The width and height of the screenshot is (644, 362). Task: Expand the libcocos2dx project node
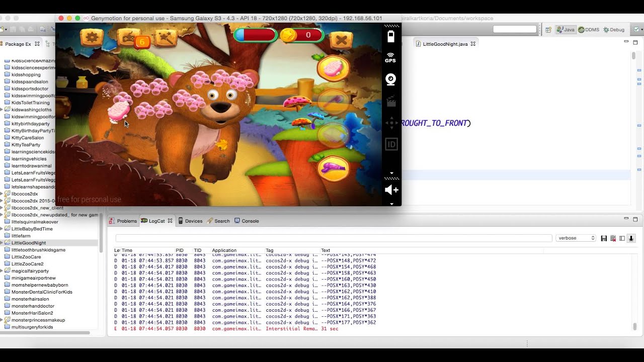(x=2, y=194)
